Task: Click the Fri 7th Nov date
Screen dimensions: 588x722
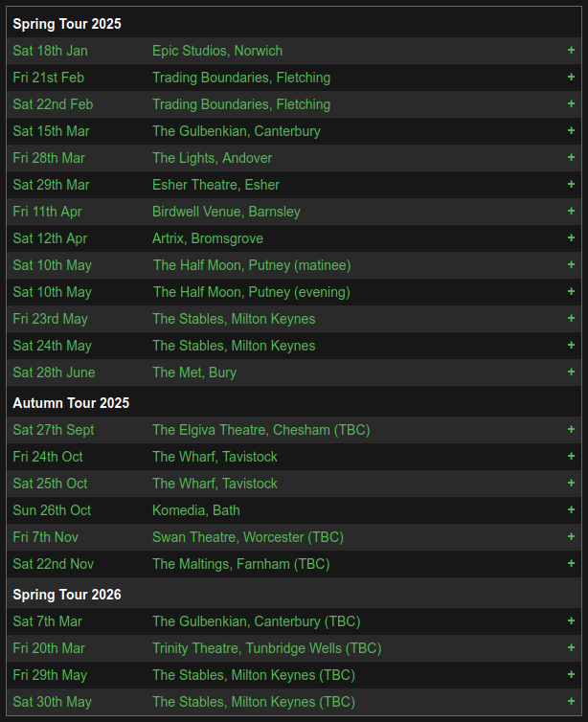Action: (x=46, y=537)
